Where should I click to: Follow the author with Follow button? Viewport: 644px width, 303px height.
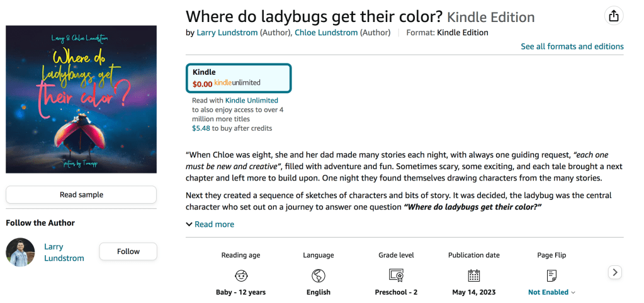(128, 251)
